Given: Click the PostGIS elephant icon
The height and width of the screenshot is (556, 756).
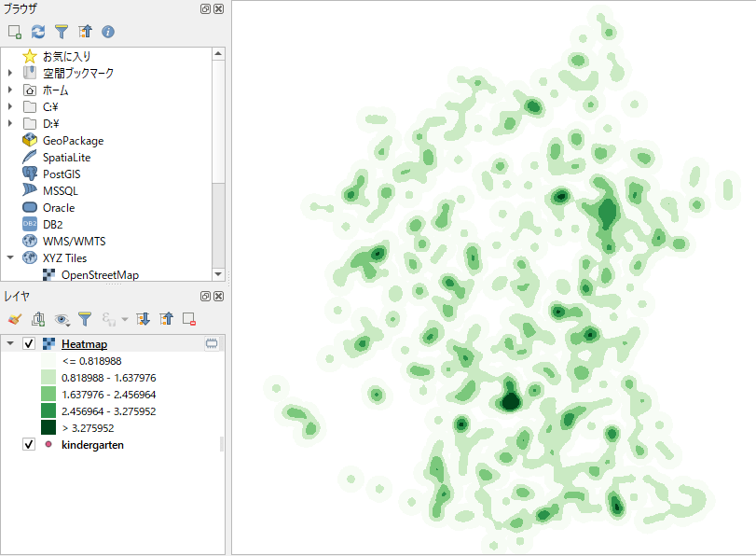Looking at the screenshot, I should coord(30,174).
